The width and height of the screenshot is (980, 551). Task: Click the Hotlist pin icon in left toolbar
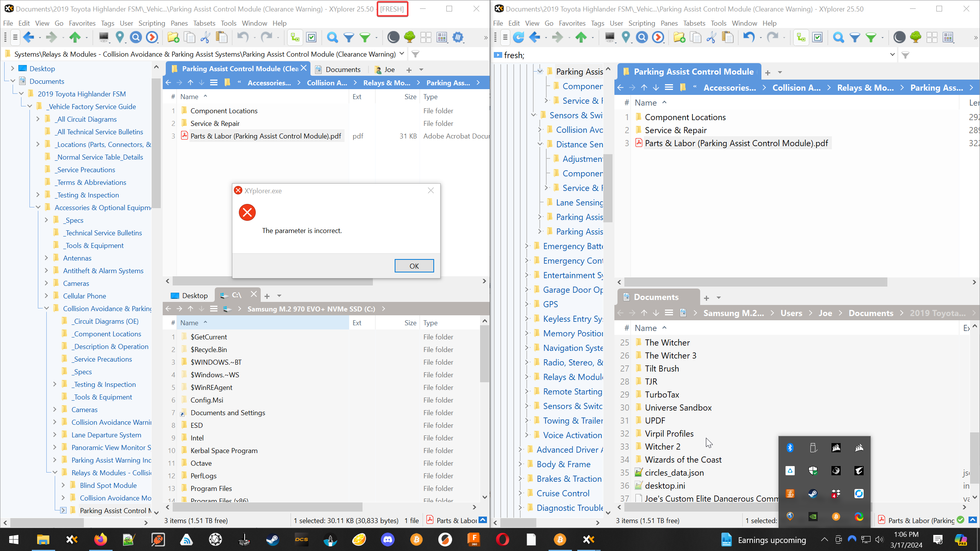(120, 37)
